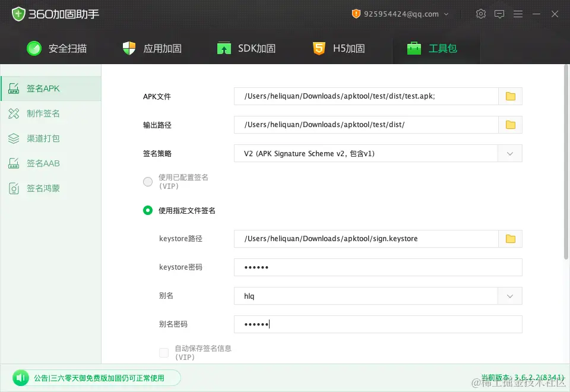The width and height of the screenshot is (570, 392).
Task: Click the 签名鸿蒙 sidebar icon
Action: coord(14,188)
